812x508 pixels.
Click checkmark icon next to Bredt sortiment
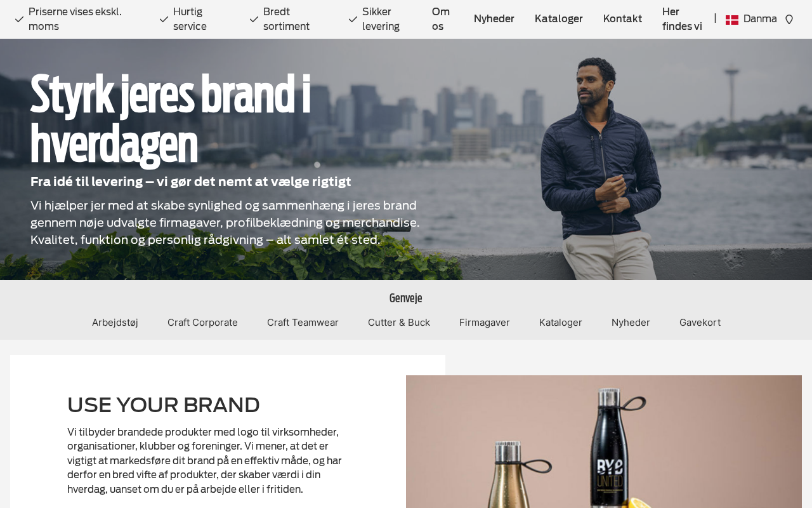(x=254, y=20)
